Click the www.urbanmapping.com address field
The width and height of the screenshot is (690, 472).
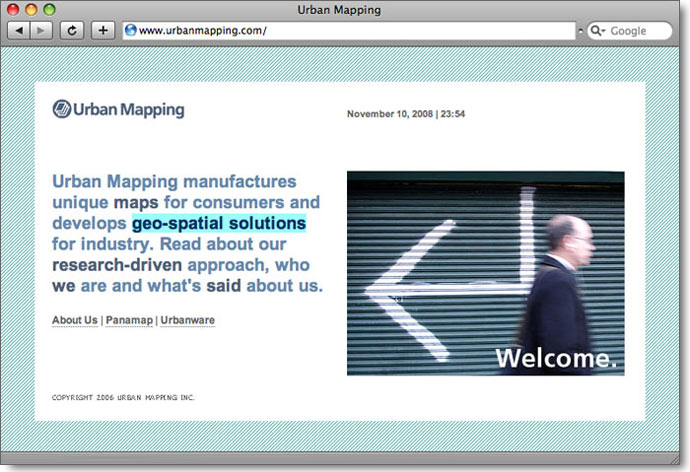point(349,30)
